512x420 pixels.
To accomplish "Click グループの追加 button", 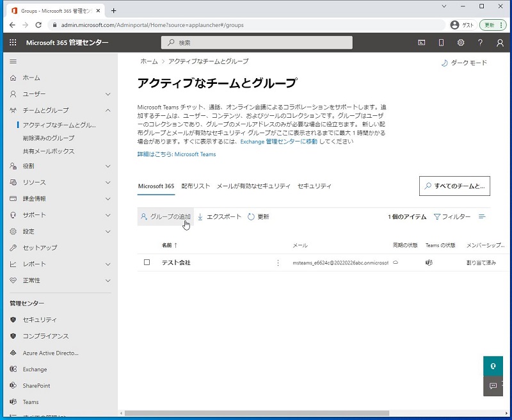I will coord(166,216).
